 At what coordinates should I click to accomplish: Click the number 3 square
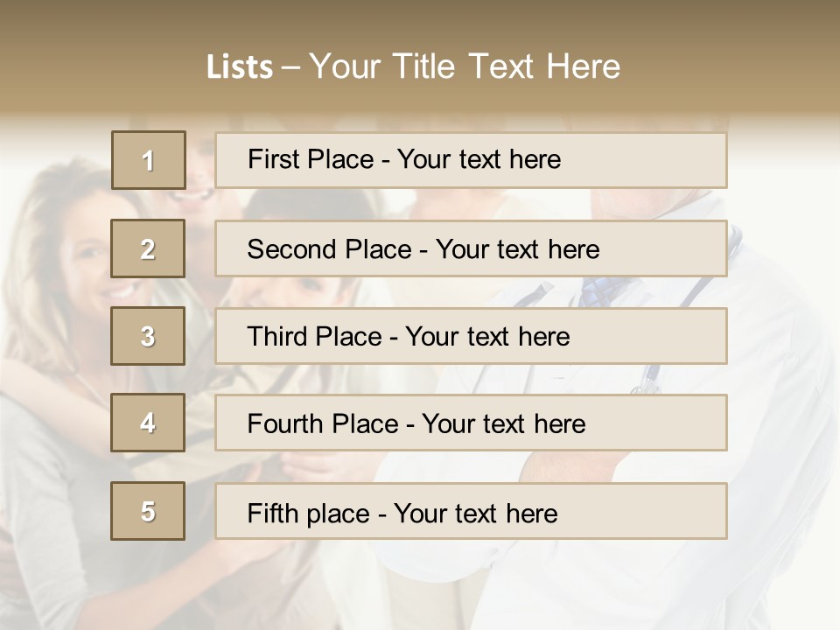pos(149,336)
